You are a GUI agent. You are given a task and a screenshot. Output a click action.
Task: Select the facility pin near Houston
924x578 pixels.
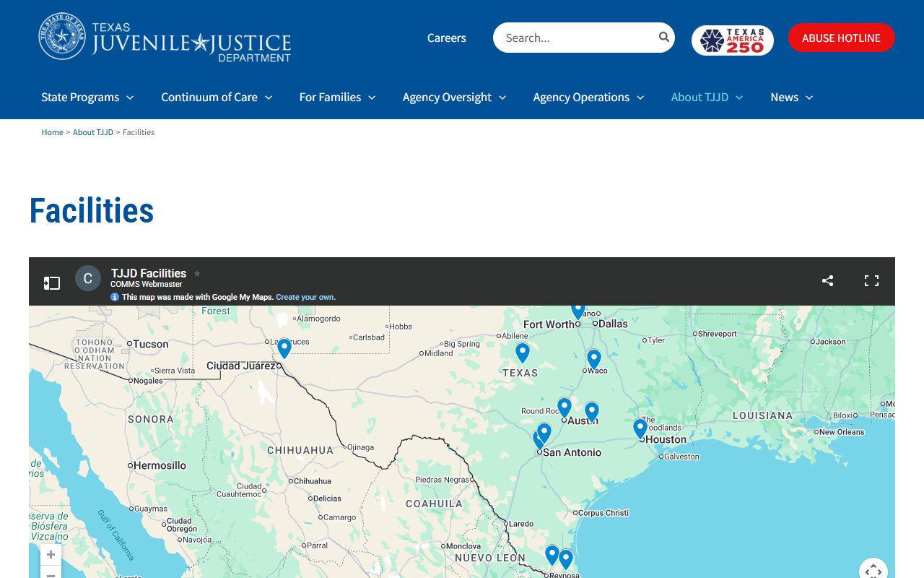(x=640, y=428)
